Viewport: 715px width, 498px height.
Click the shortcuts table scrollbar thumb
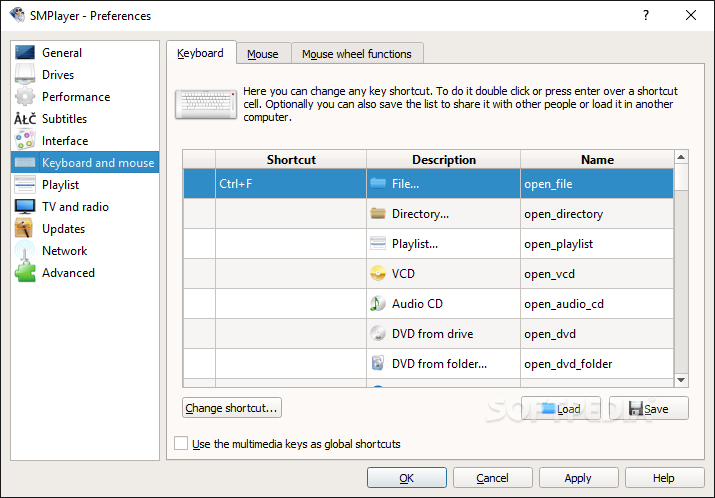[x=681, y=177]
